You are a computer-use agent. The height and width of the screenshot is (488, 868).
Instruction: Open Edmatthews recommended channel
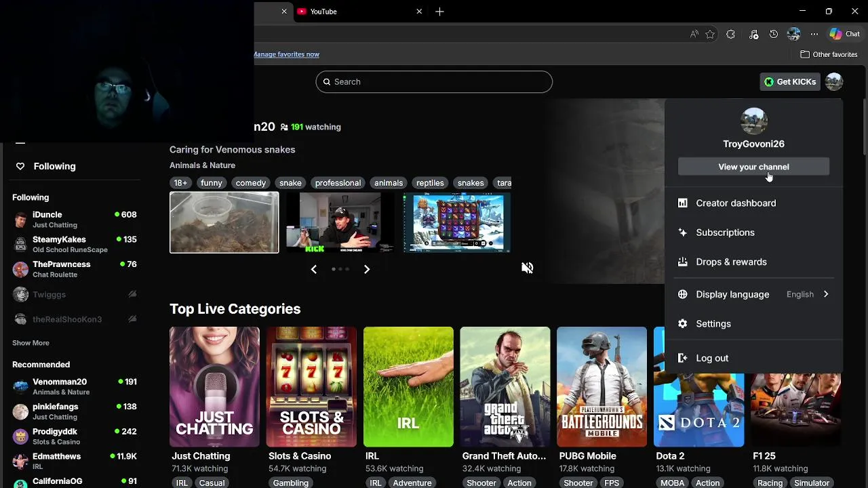tap(75, 461)
